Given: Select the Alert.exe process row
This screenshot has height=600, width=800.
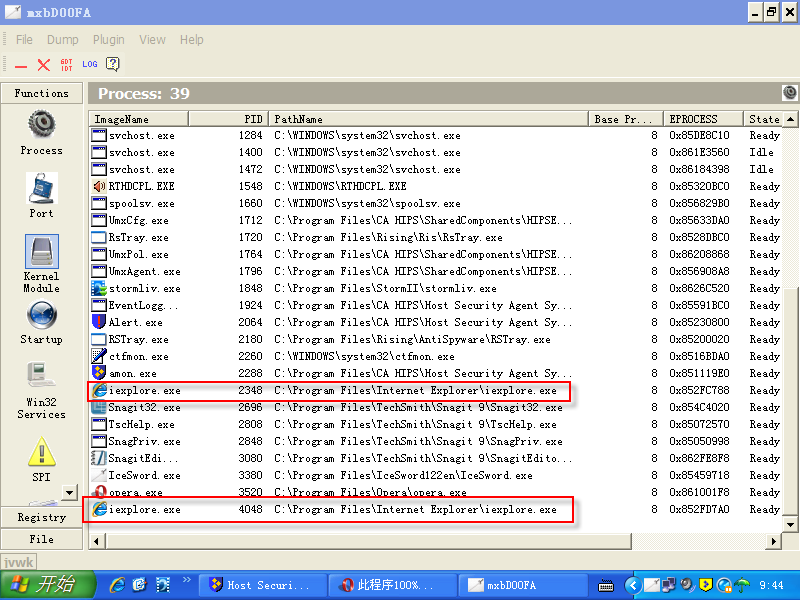Looking at the screenshot, I should [435, 322].
